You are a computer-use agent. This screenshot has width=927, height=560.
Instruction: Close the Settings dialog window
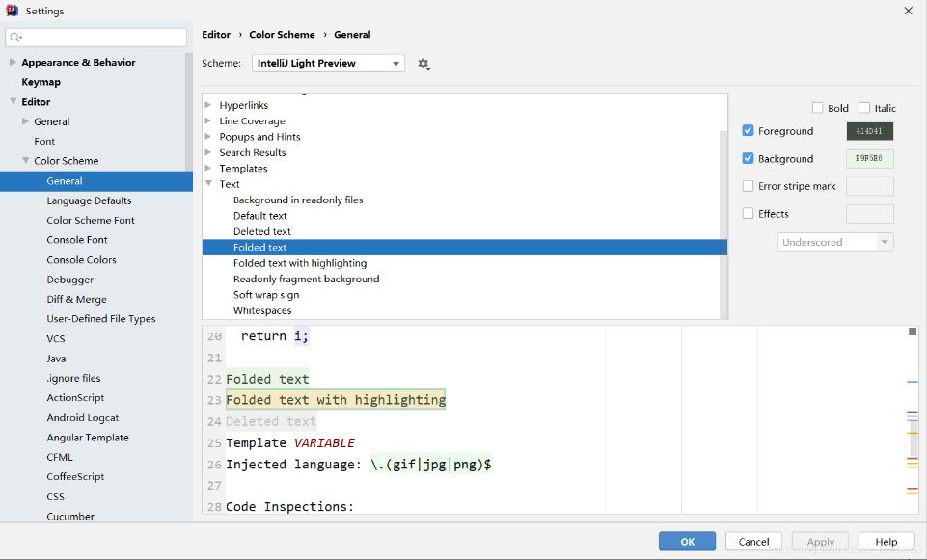tap(908, 11)
